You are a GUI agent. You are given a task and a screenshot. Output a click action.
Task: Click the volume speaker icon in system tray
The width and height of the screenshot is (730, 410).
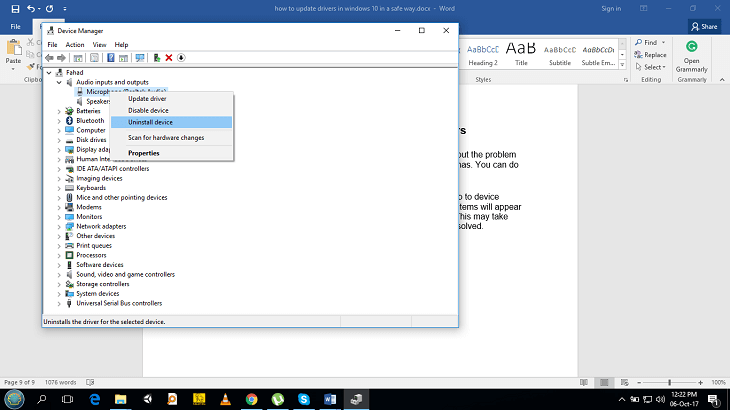point(660,399)
